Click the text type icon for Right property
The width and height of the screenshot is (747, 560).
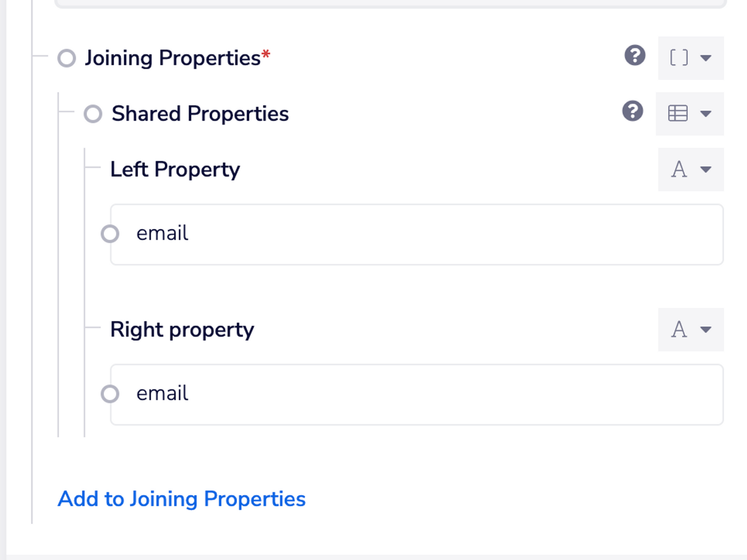pyautogui.click(x=679, y=329)
